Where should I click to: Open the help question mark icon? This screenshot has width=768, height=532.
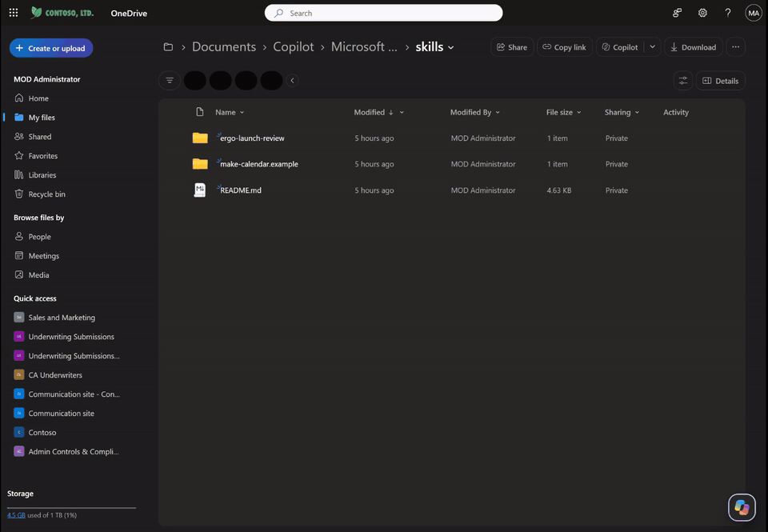(728, 13)
